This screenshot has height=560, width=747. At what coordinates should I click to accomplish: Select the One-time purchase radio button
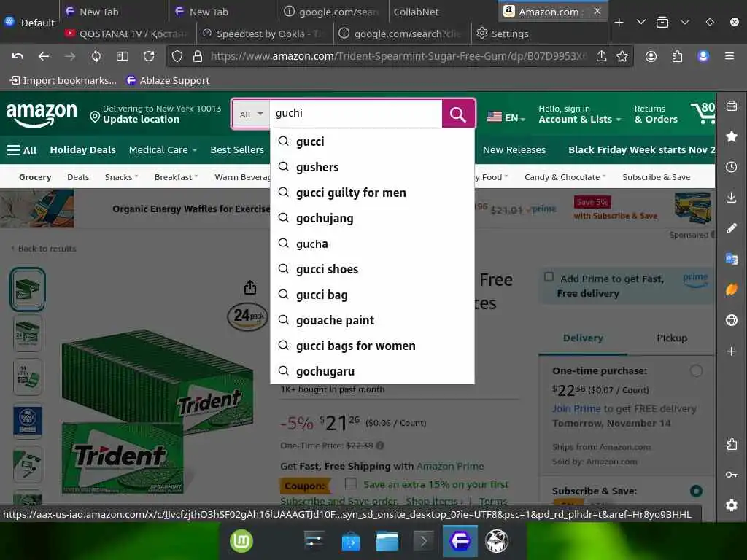click(x=696, y=370)
